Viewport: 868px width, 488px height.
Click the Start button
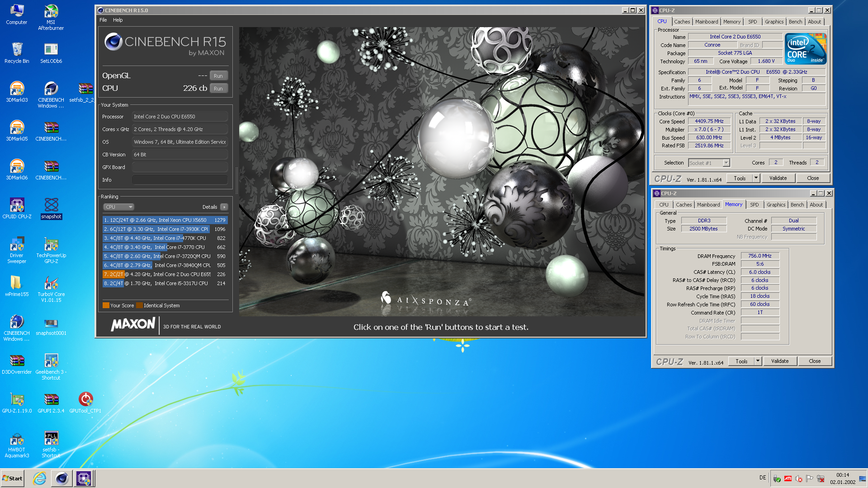(x=13, y=478)
